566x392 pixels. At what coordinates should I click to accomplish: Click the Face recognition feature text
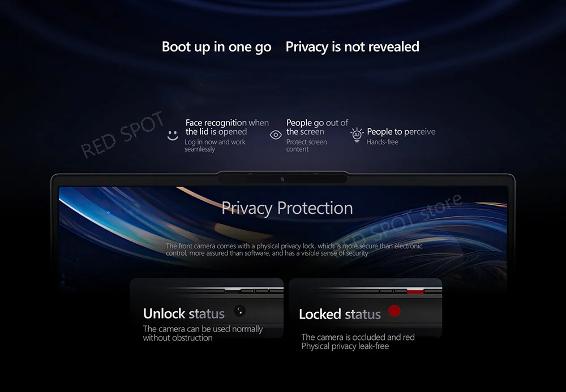tap(227, 127)
